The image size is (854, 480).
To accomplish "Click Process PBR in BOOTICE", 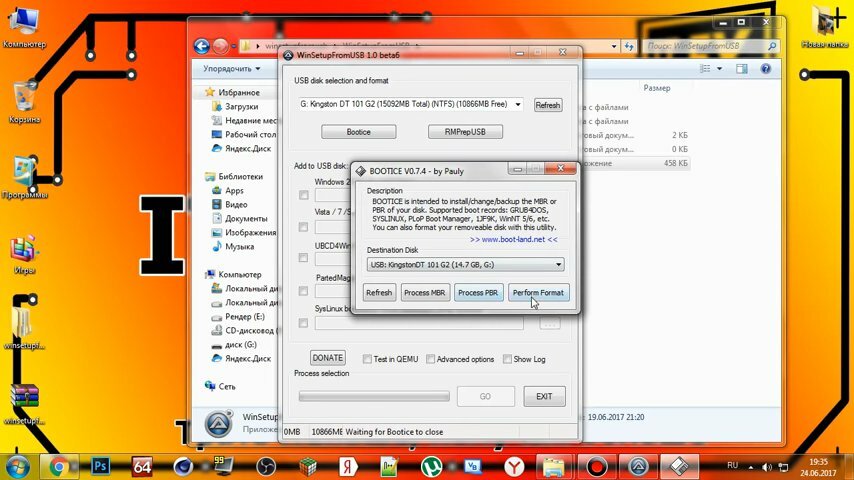I will 478,293.
